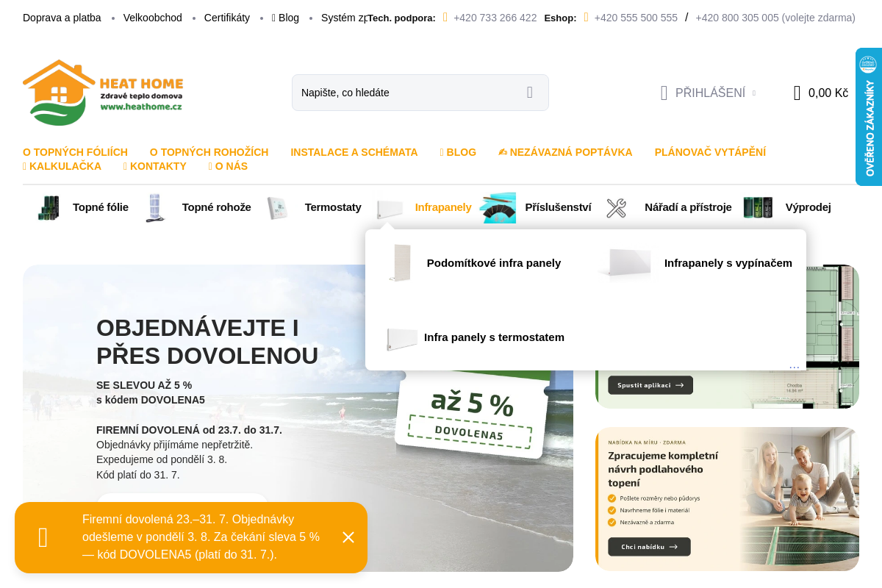Open the Heat Home logo homepage
882x588 pixels.
pos(103,93)
